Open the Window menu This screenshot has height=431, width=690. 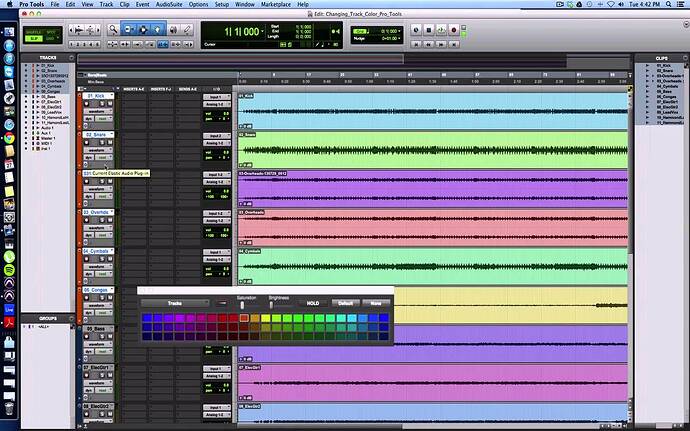click(x=245, y=4)
